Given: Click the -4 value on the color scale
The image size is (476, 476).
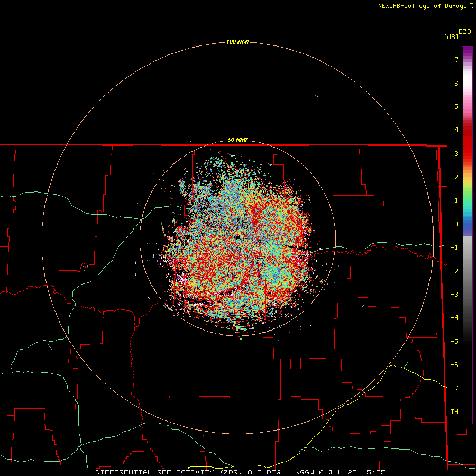Looking at the screenshot, I should coord(454,318).
